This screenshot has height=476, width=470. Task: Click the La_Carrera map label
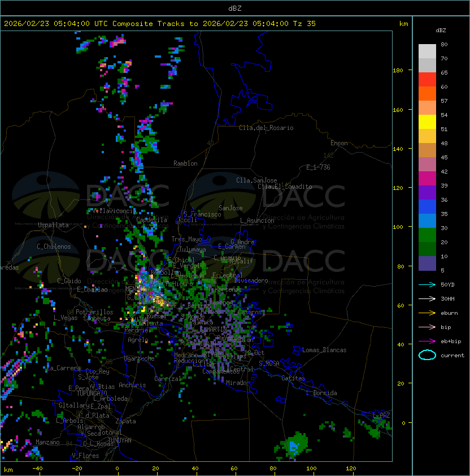(x=63, y=368)
